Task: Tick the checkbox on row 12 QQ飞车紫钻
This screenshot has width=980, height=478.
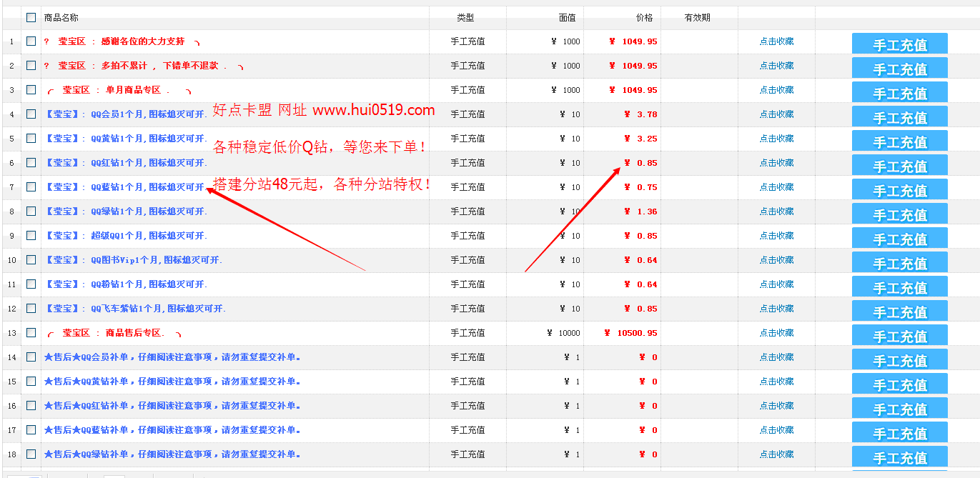Action: (x=31, y=308)
